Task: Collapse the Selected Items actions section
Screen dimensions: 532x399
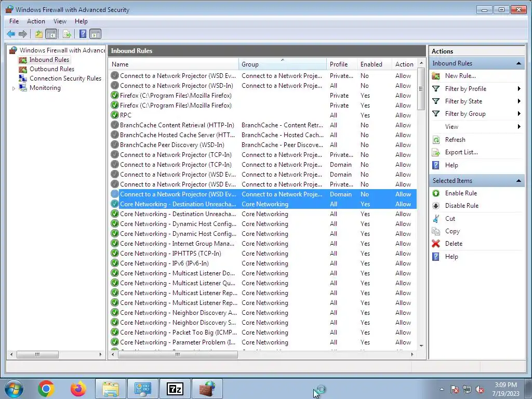Action: (x=518, y=181)
